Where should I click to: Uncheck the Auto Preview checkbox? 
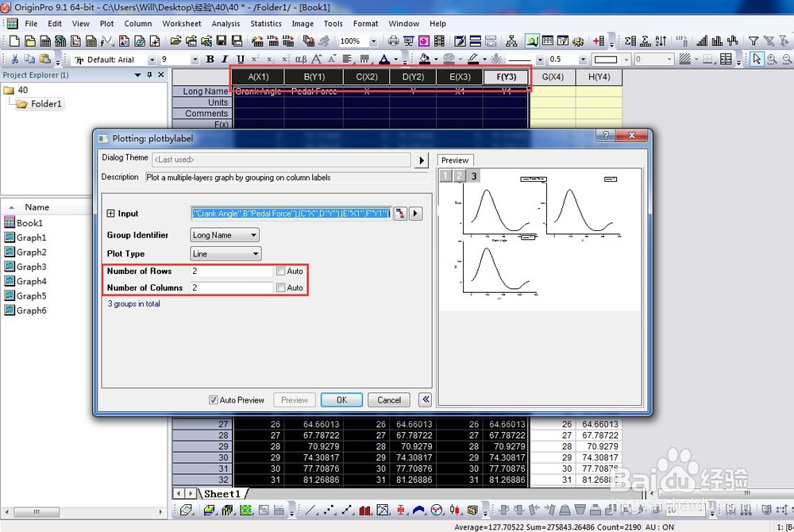[x=214, y=400]
